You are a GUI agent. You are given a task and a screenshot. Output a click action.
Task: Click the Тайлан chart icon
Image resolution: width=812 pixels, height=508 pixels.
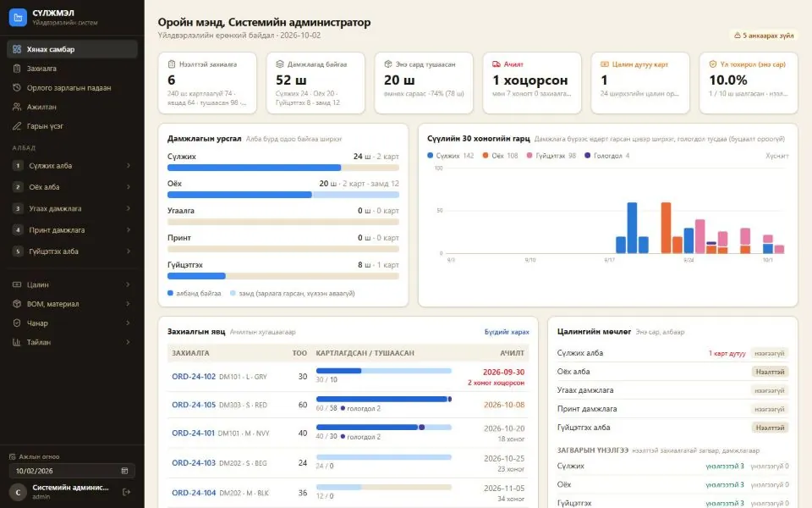tap(17, 342)
